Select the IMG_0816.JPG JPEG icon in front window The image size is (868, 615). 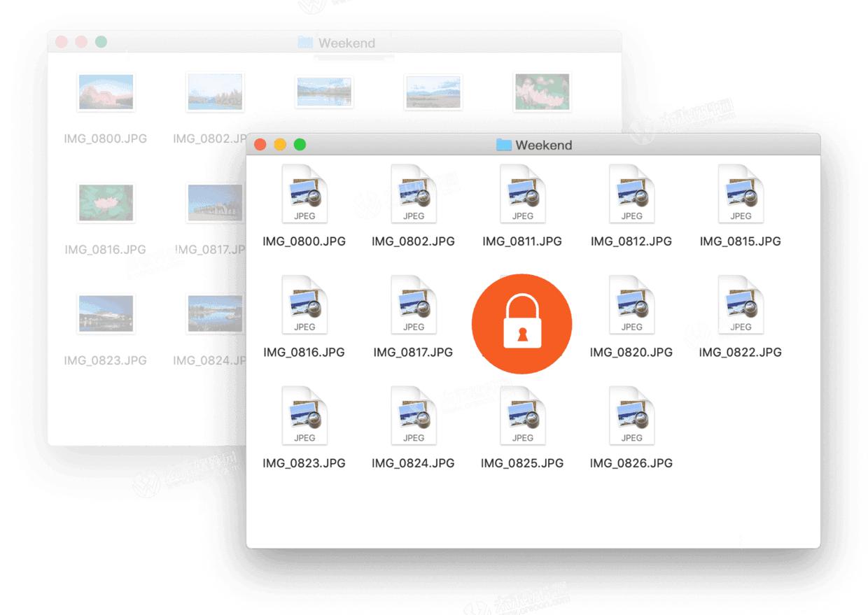pyautogui.click(x=304, y=305)
